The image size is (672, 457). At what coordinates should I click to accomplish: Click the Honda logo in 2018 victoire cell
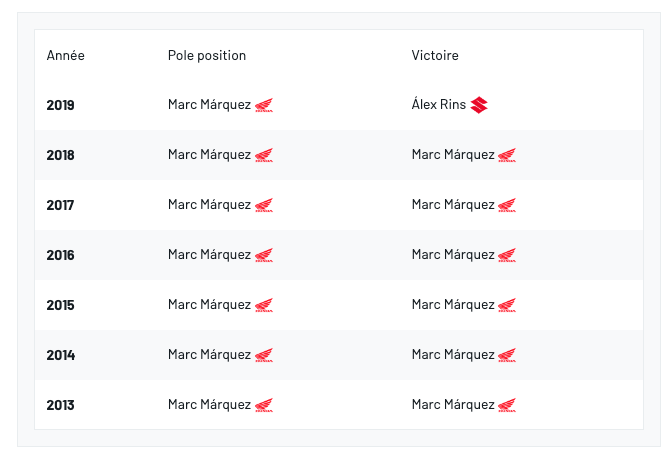point(507,155)
